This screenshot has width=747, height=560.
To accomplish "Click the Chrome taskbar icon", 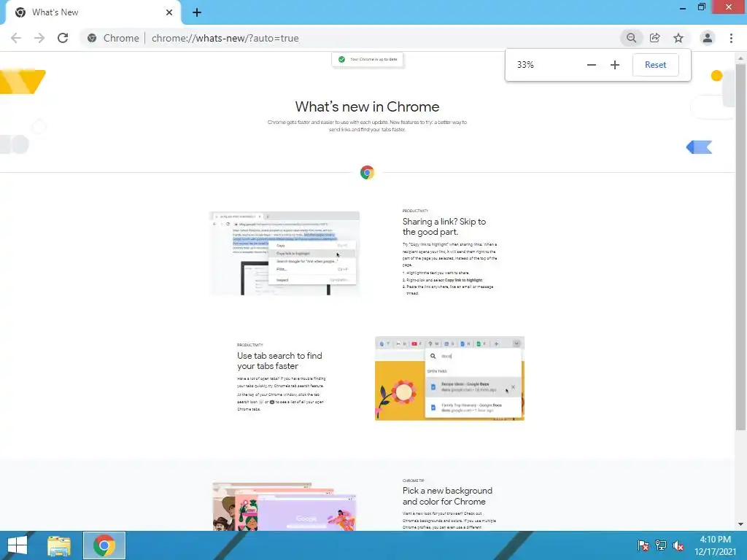I will [x=104, y=545].
